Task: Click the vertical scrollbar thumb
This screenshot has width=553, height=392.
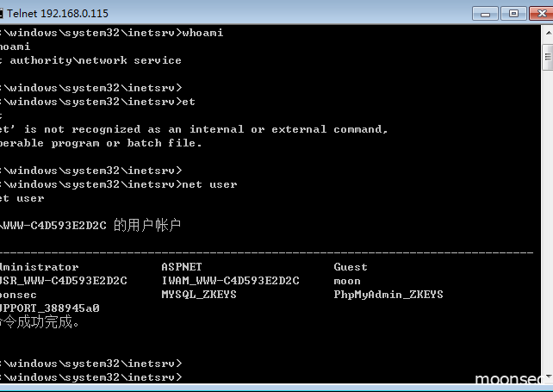Action: pyautogui.click(x=548, y=57)
